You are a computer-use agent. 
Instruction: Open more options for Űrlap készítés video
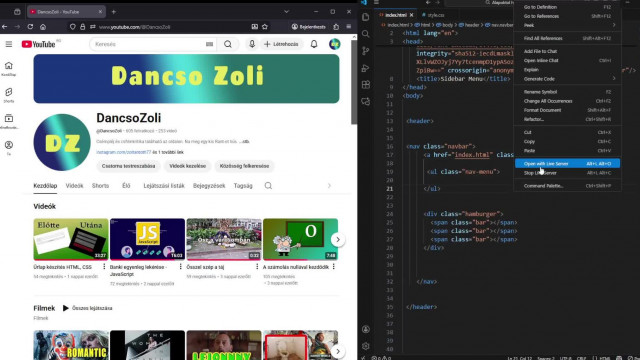104,267
